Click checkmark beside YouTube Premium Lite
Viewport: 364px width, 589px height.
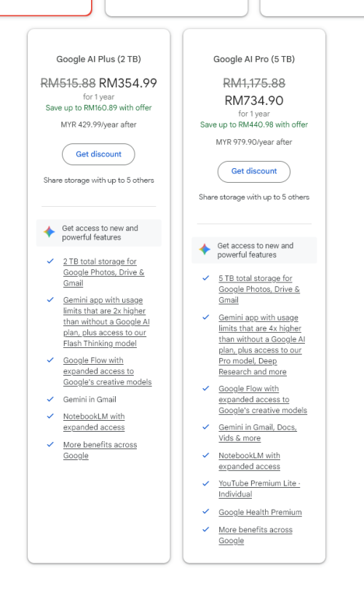coord(206,483)
